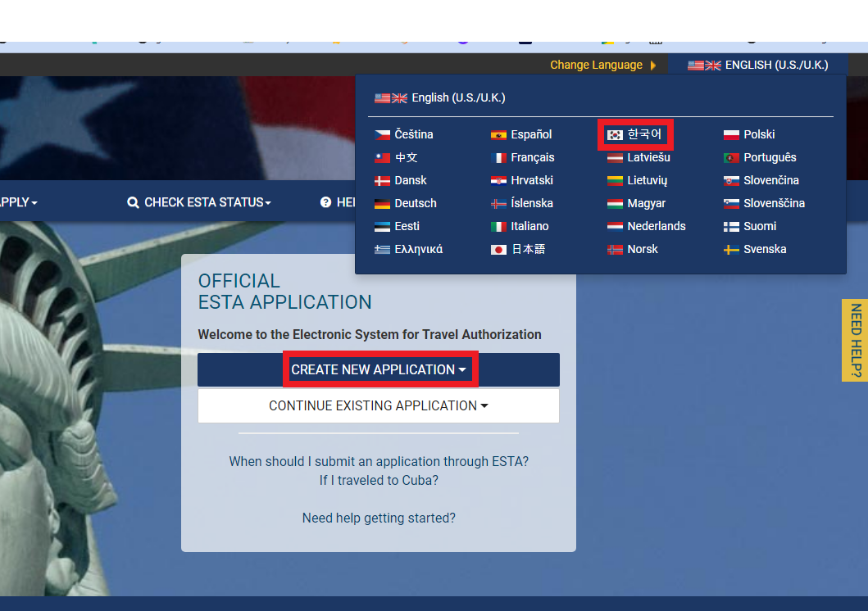The height and width of the screenshot is (611, 868).
Task: Click the Danish flag icon
Action: pos(382,181)
